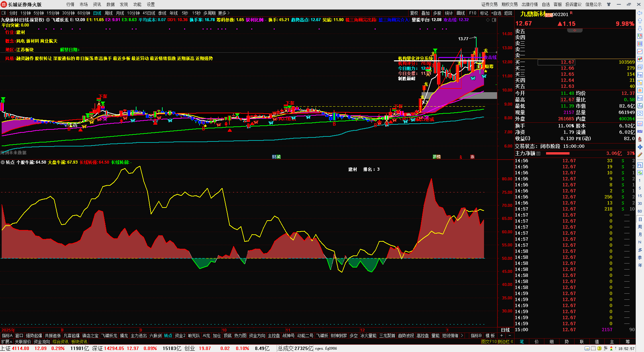Click the 证券交易 button
Viewport: 644px width, 352px height.
pyautogui.click(x=490, y=4)
